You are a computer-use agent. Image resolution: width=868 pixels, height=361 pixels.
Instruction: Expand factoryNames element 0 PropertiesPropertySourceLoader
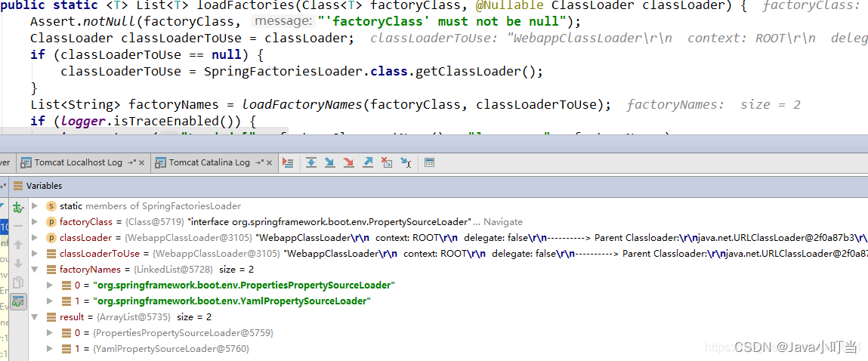point(51,285)
